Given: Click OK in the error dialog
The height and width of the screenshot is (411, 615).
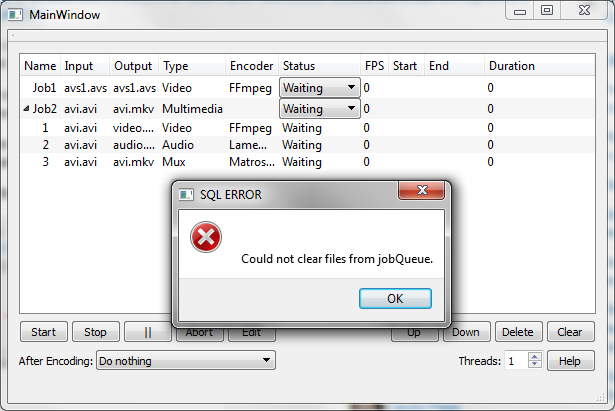Looking at the screenshot, I should [x=395, y=299].
